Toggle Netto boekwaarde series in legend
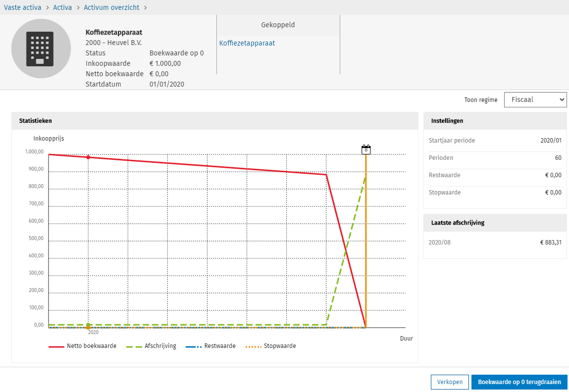Viewport: 569px width, 392px height. pos(83,346)
